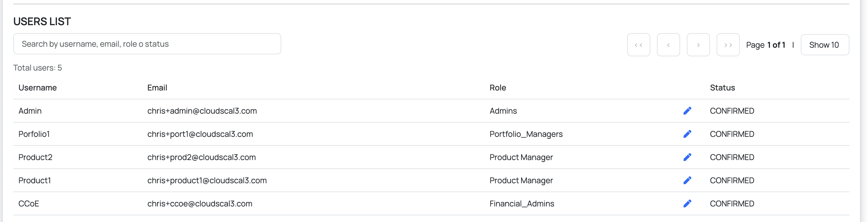Select the chris+admin@cloudscal3.com email
The height and width of the screenshot is (222, 868).
(202, 111)
